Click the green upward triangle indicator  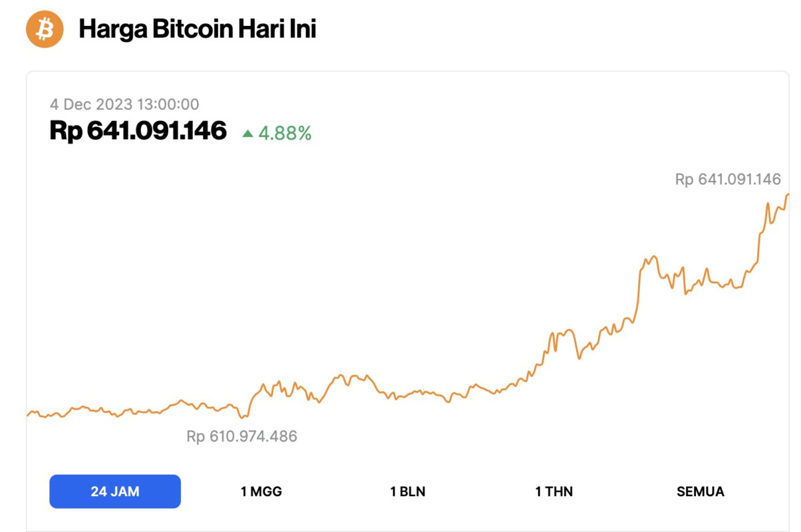246,133
